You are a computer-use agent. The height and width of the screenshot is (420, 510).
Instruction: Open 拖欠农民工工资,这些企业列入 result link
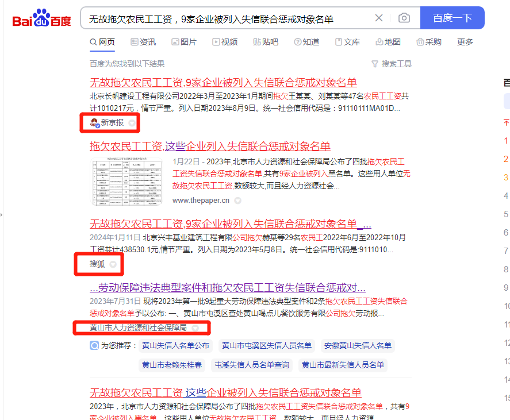point(210,146)
